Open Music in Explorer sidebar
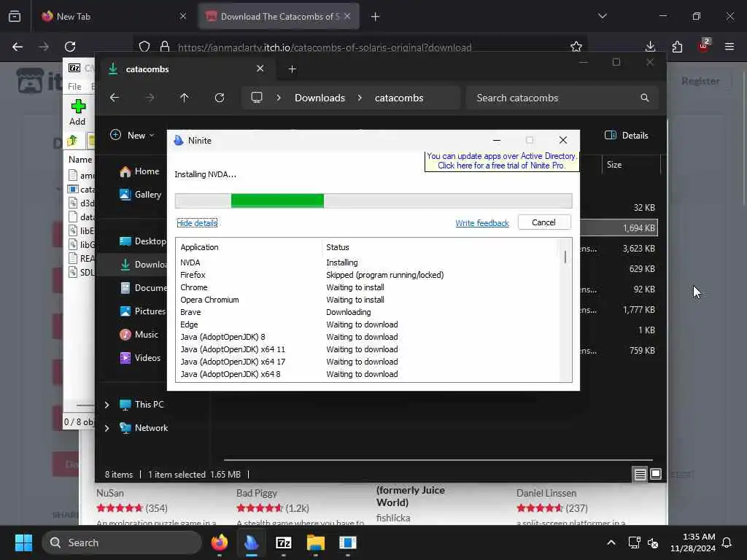Image resolution: width=747 pixels, height=560 pixels. point(139,334)
